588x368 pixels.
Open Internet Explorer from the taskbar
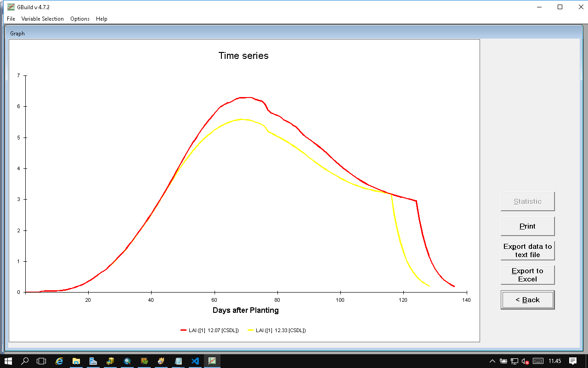point(59,361)
